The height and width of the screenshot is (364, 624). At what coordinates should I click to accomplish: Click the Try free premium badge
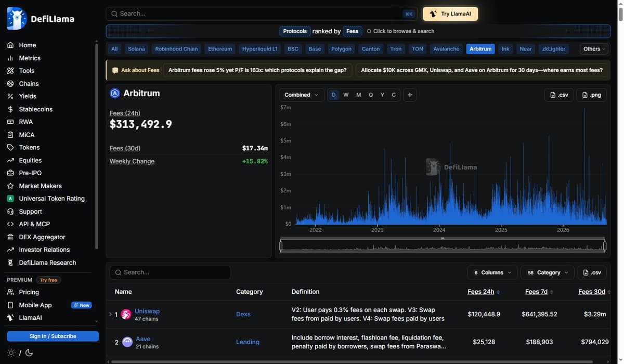coord(48,280)
